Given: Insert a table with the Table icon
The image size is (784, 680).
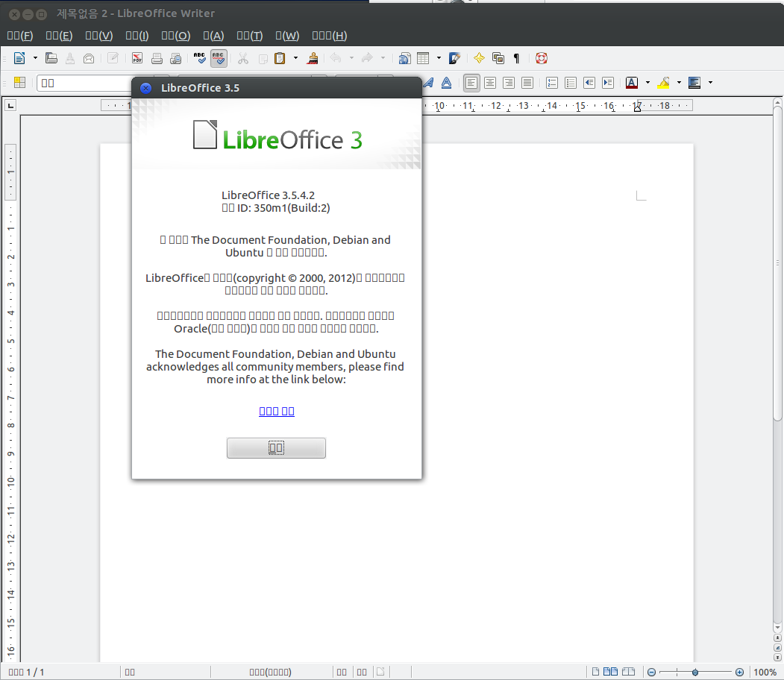Looking at the screenshot, I should (x=423, y=58).
